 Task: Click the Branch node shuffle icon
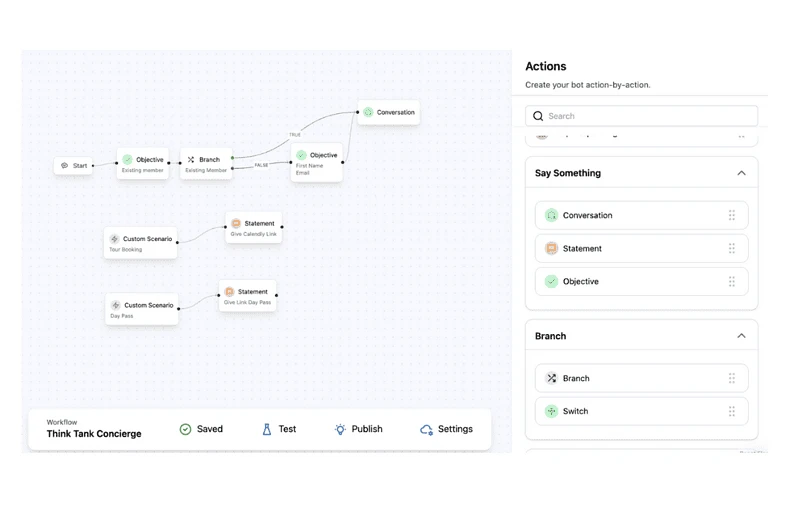[191, 160]
